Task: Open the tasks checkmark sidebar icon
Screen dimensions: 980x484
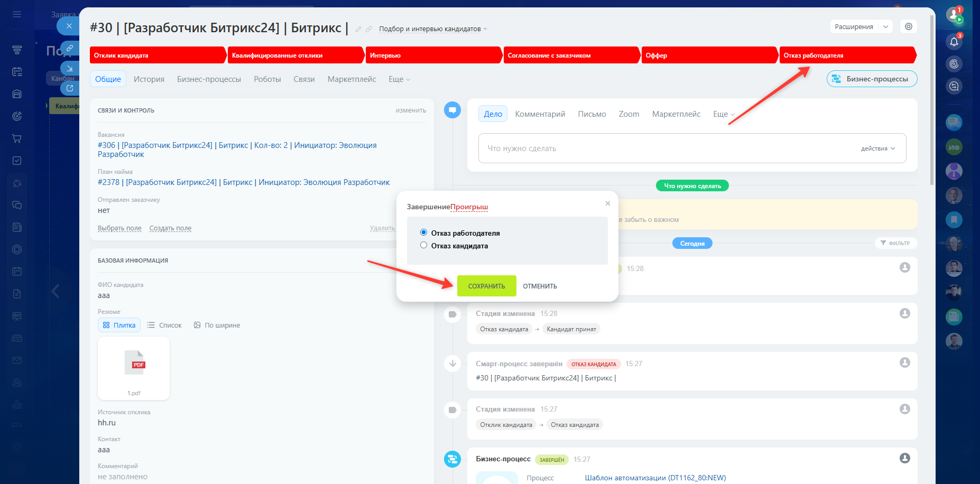Action: [x=17, y=161]
